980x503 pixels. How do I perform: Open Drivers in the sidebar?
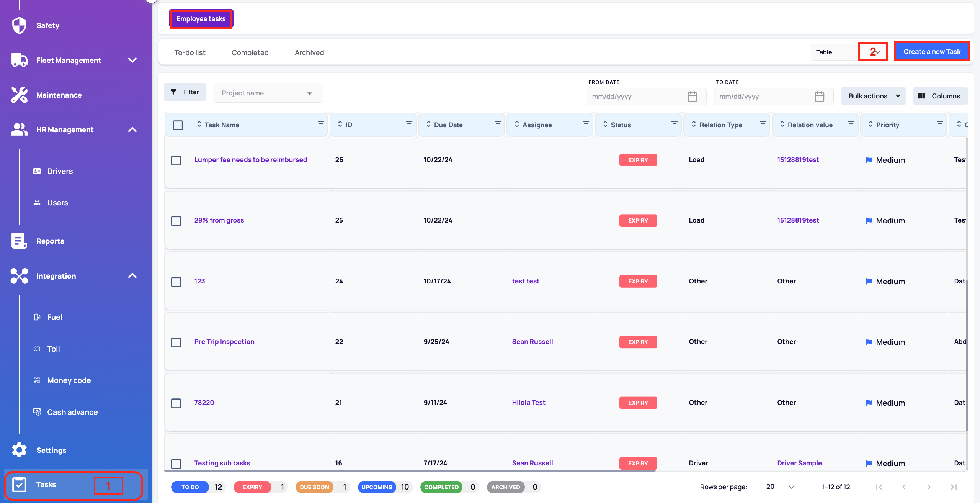click(x=60, y=171)
